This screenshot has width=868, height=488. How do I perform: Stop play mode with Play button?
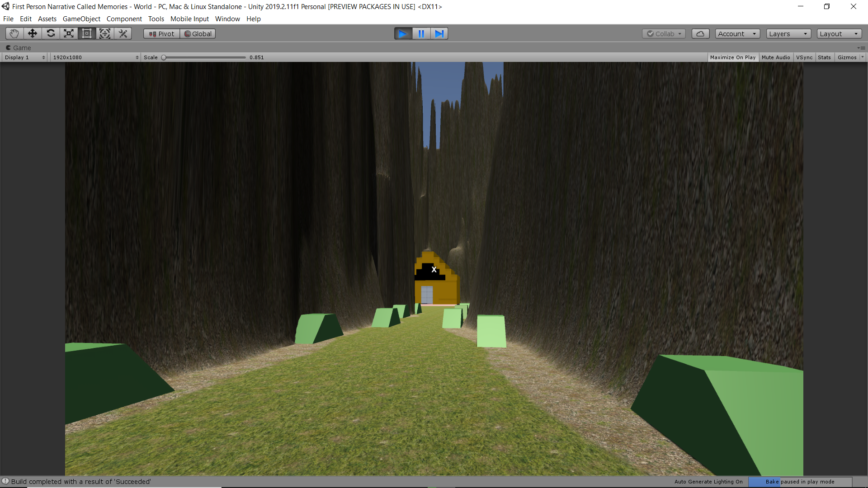(x=403, y=33)
